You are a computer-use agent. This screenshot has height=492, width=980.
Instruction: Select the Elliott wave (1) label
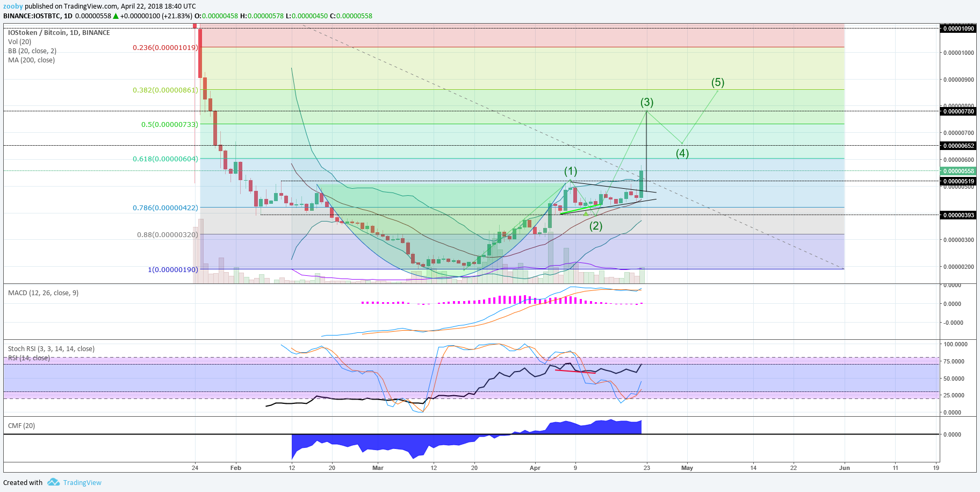pyautogui.click(x=571, y=171)
